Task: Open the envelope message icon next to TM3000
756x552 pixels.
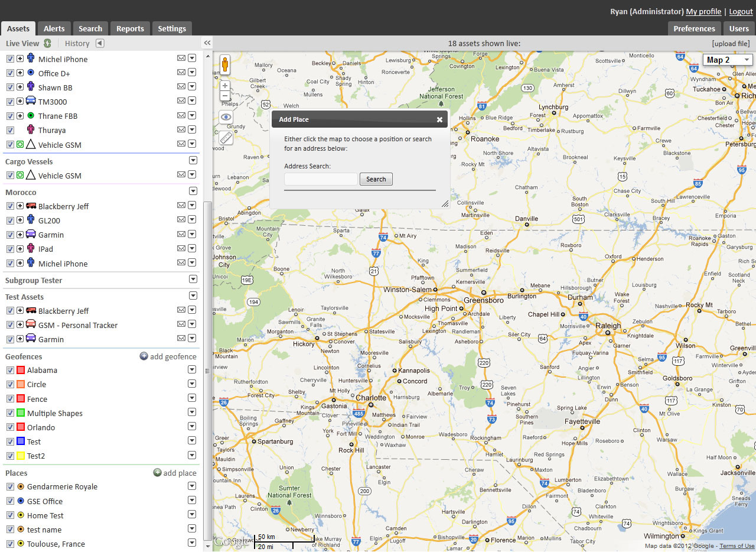Action: point(181,101)
